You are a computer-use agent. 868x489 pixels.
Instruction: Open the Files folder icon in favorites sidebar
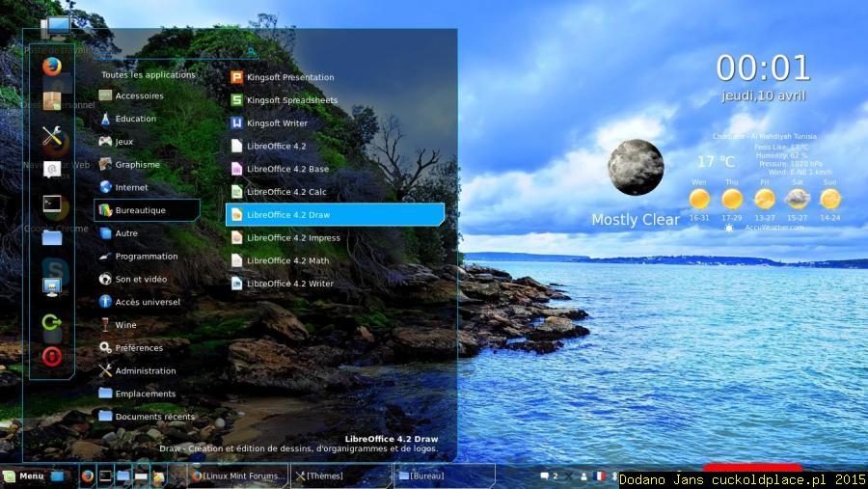[52, 237]
